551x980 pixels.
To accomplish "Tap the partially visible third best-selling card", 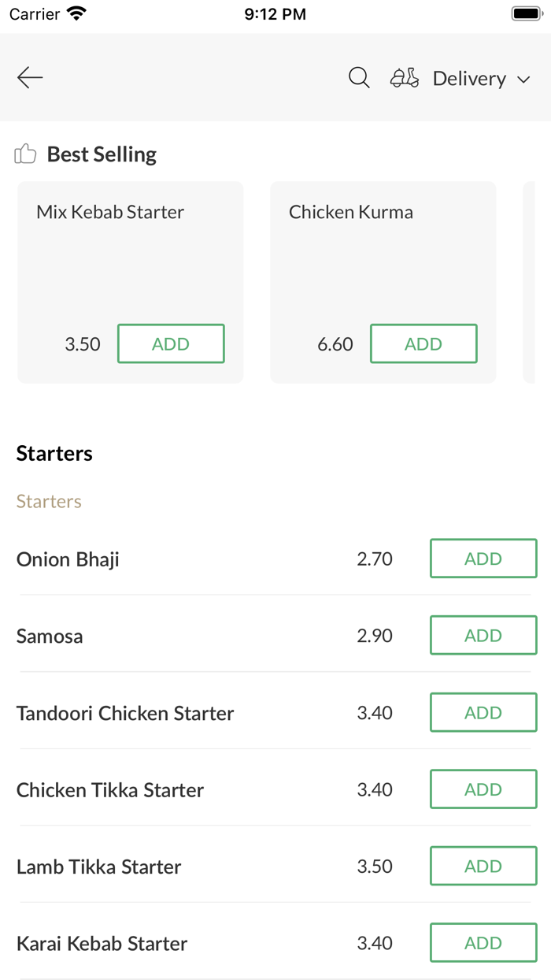I will click(x=530, y=282).
